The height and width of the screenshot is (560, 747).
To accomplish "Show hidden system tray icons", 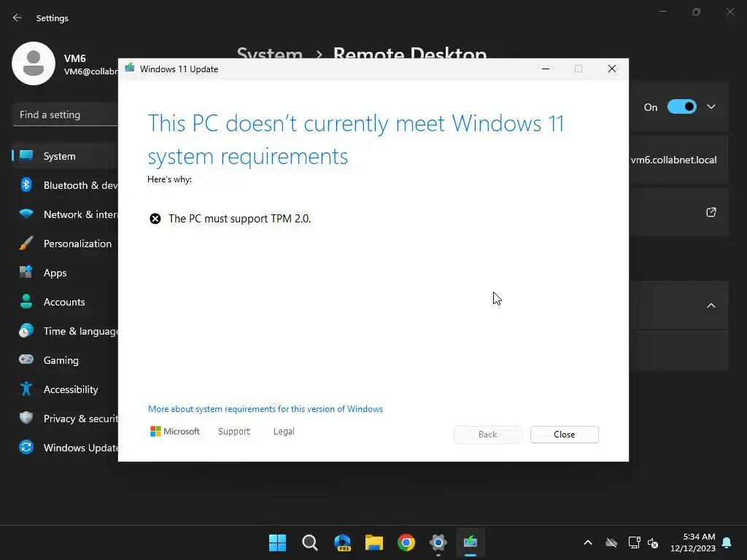I will [x=588, y=542].
